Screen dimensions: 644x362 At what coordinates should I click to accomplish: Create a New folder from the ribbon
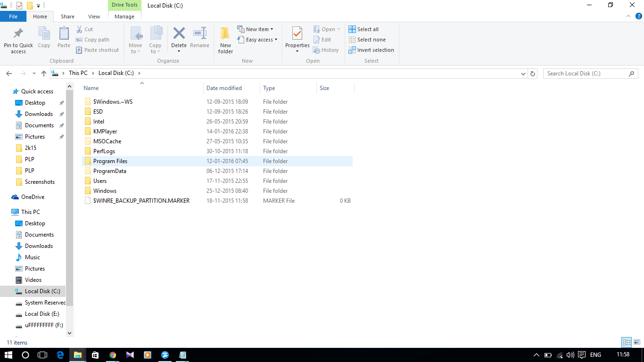(x=225, y=40)
